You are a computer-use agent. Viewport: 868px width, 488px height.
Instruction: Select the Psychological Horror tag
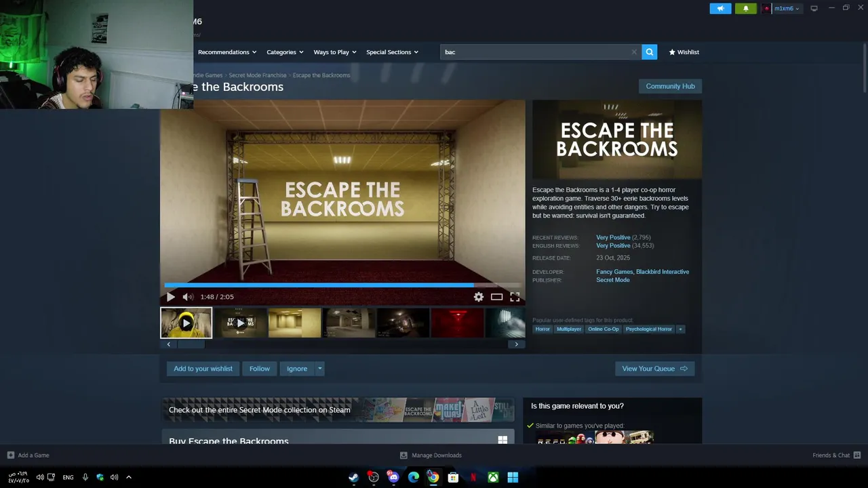pos(649,329)
